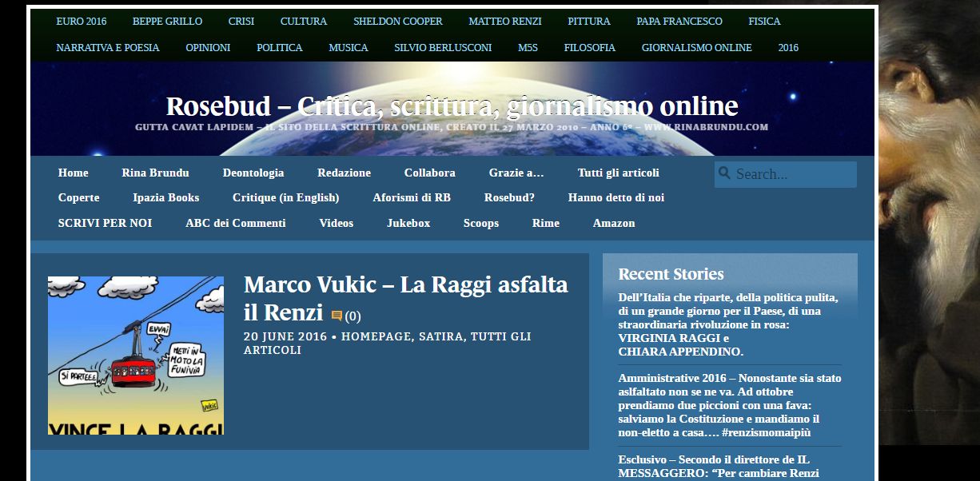Viewport: 980px width, 481px height.
Task: Select the SHELDON COOPER tag
Action: coord(397,22)
